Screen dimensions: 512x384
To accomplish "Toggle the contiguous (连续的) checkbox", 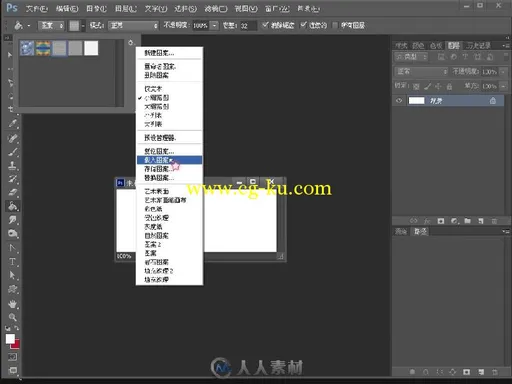I will click(x=303, y=25).
